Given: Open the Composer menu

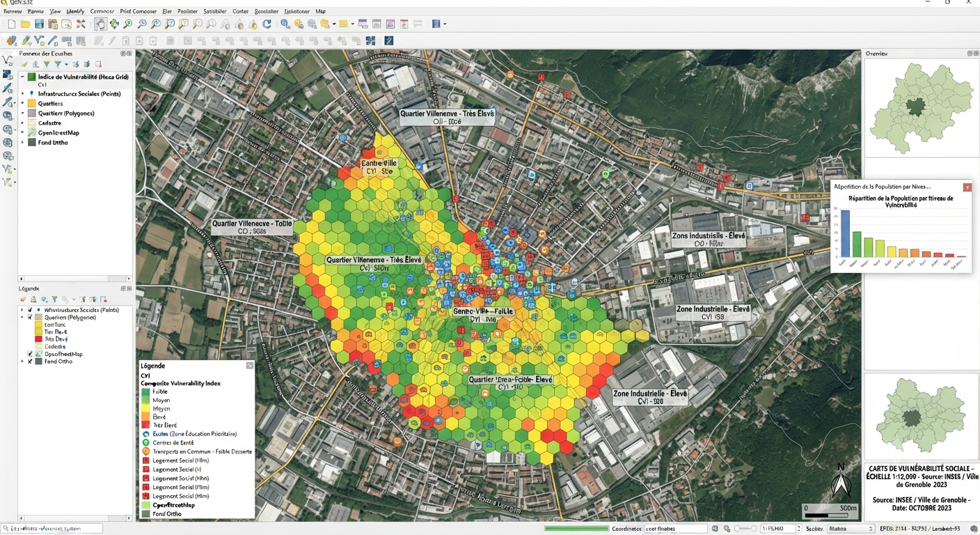Looking at the screenshot, I should 102,11.
